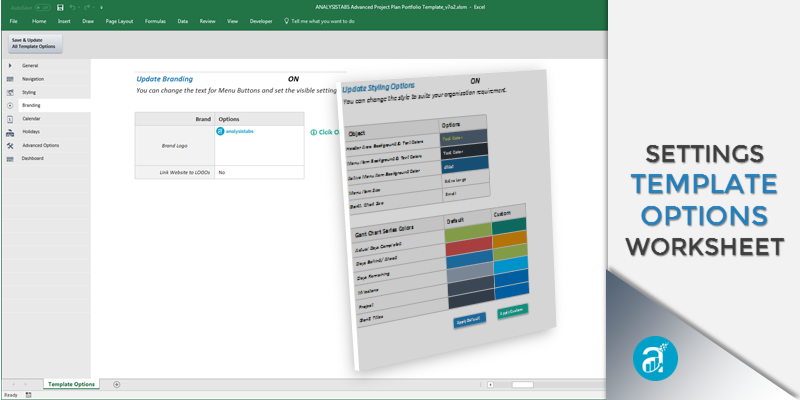Click the Advanced Options tools icon
This screenshot has height=400, width=800.
coord(10,145)
